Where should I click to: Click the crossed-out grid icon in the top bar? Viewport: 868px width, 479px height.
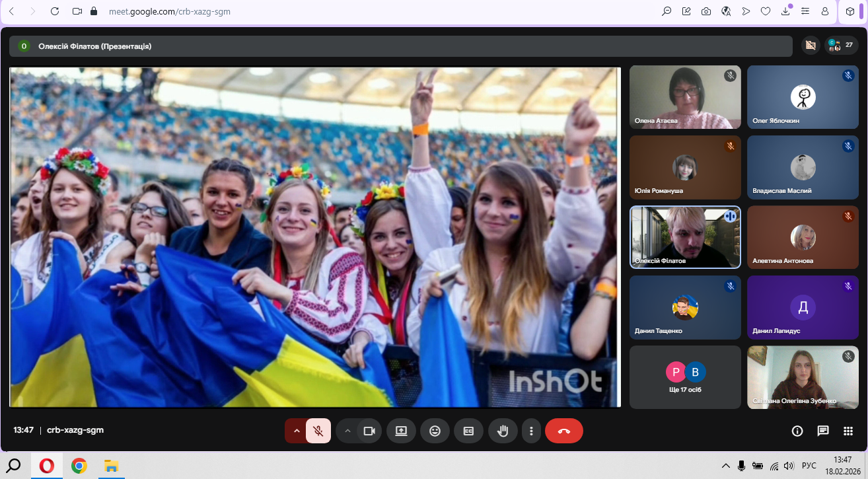click(811, 46)
